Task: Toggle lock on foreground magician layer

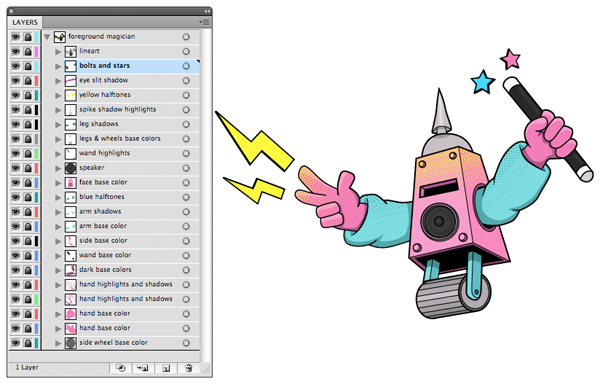Action: click(28, 37)
